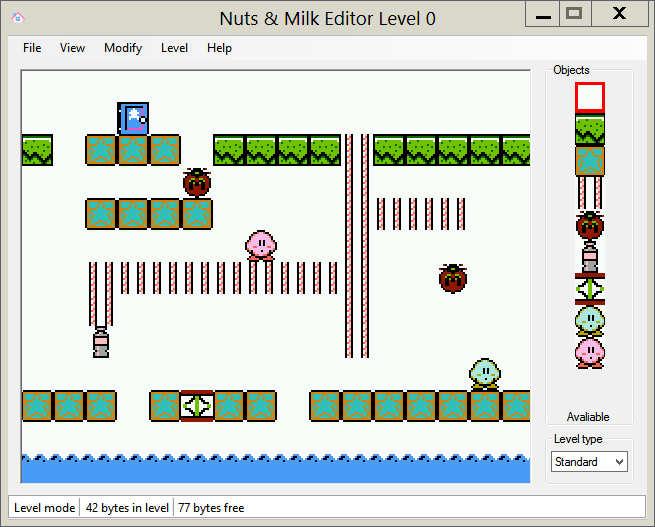Minimize the editor window
The image size is (655, 527).
point(543,15)
